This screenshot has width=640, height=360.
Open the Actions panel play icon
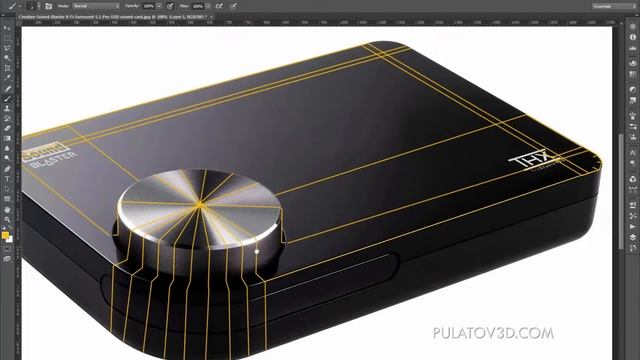[x=633, y=227]
